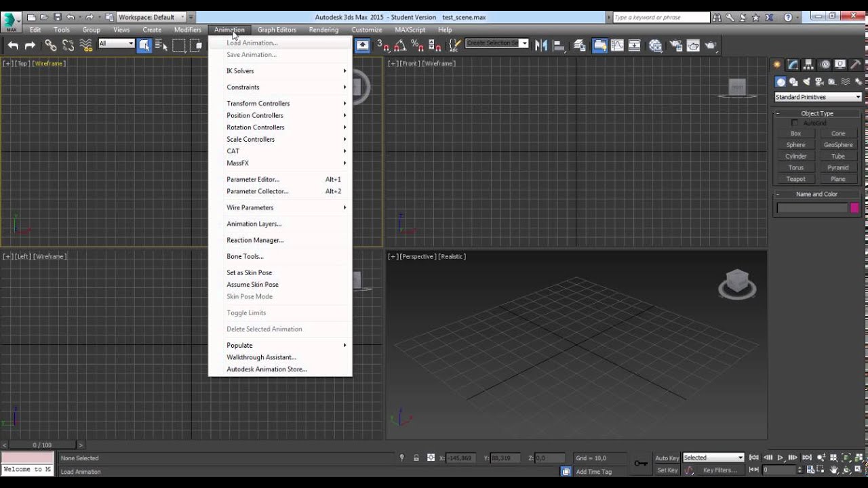868x488 pixels.
Task: Click the Torus object type button
Action: click(796, 167)
